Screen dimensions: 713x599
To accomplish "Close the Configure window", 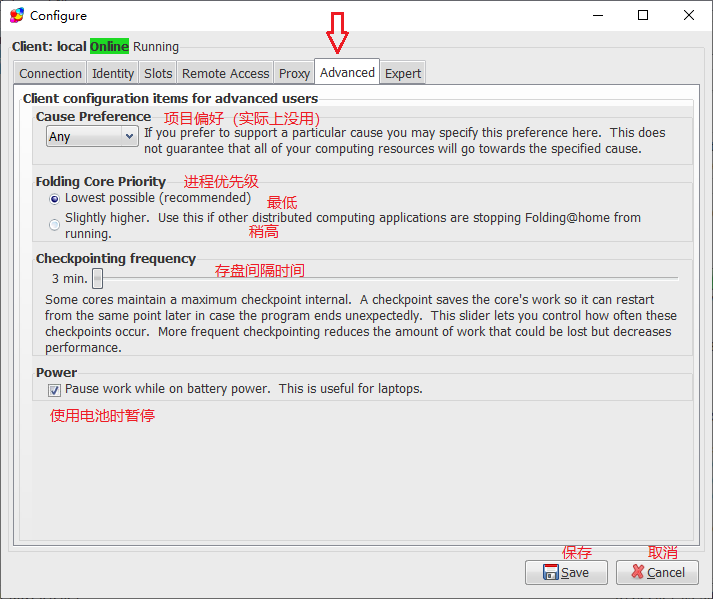I will pos(688,15).
